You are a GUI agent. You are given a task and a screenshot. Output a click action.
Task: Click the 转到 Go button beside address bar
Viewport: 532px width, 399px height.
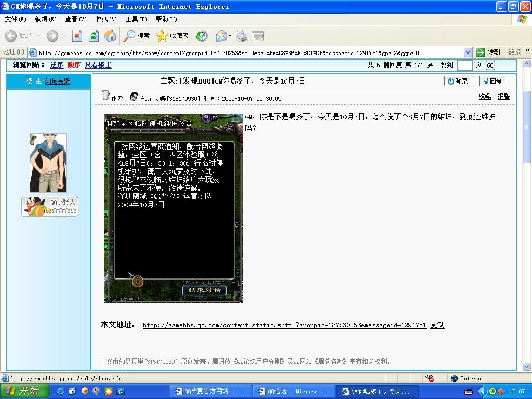488,52
